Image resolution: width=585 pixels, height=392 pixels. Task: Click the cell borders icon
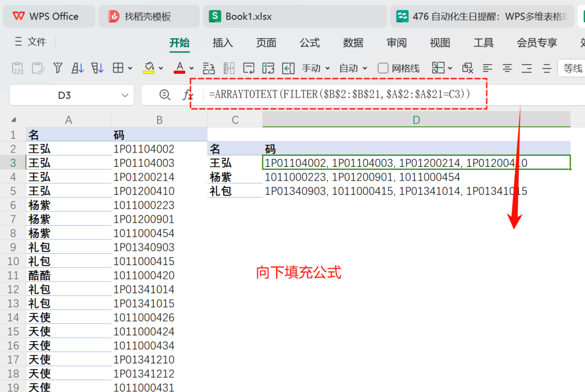pyautogui.click(x=118, y=68)
